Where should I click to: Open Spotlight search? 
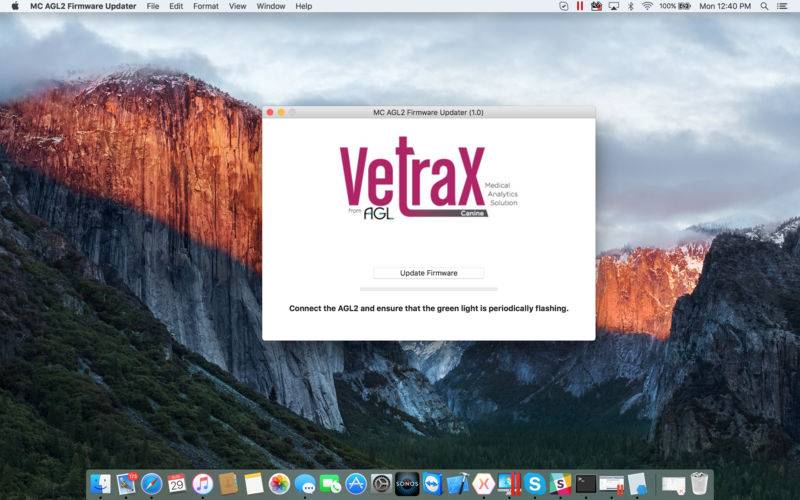click(764, 6)
